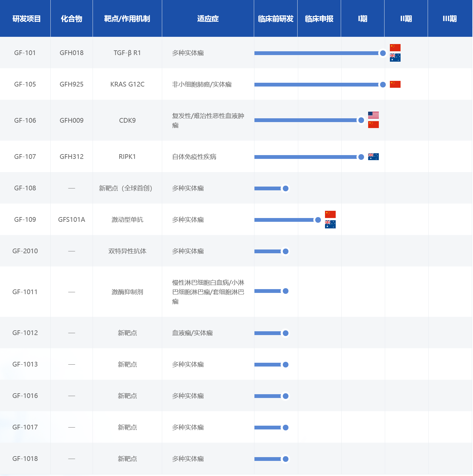Viewport: 473px width, 476px height.
Task: Click compound GFS101A
Action: click(x=71, y=220)
